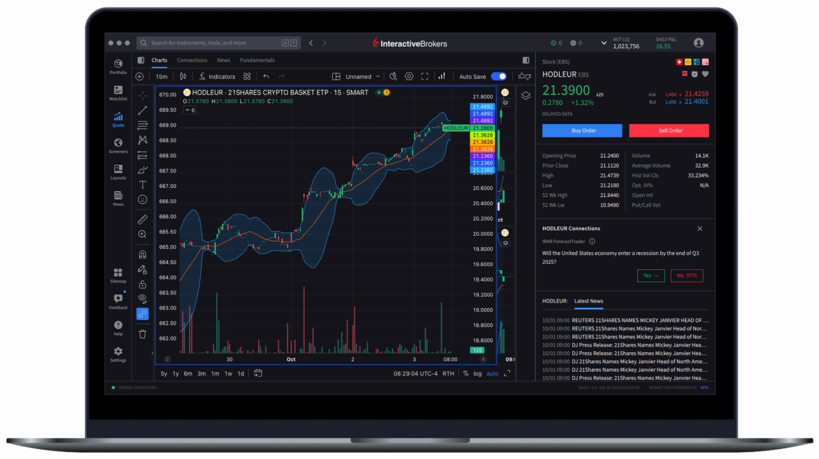Toggle log scale on the chart
Screen dimensions: 819x459
click(477, 373)
